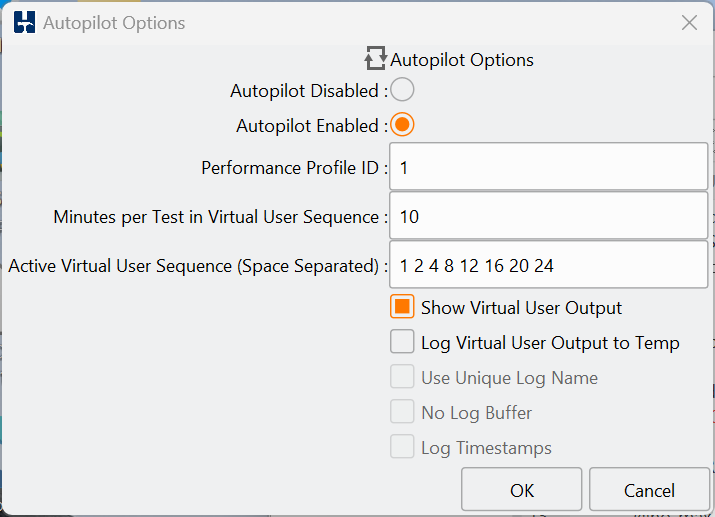Focus the Minutes per Test input field
715x517 pixels.
[x=549, y=216]
